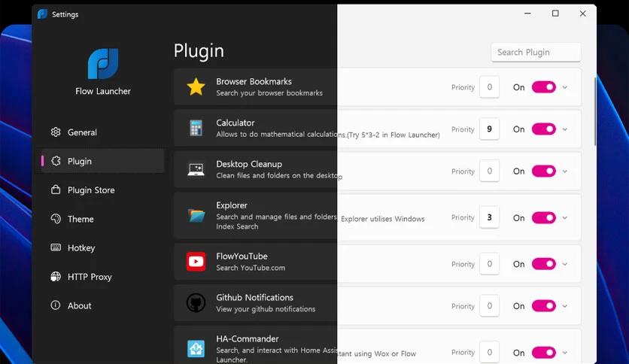The image size is (629, 364).
Task: Disable the FlowYouTube plugin toggle
Action: tap(543, 264)
